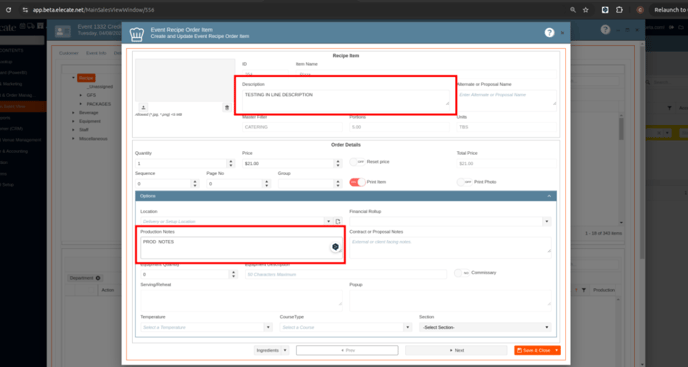Image resolution: width=688 pixels, height=367 pixels.
Task: Click the Page No stepper arrows
Action: point(266,184)
